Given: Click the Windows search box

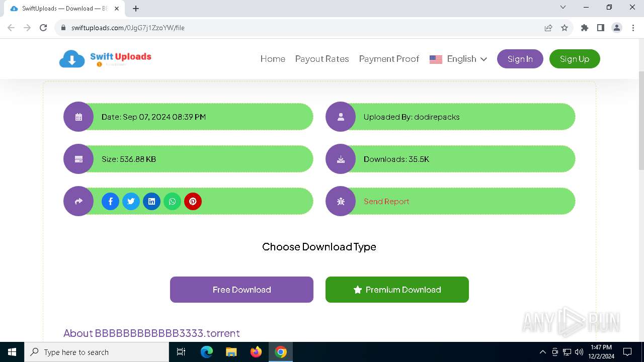Looking at the screenshot, I should (97, 352).
